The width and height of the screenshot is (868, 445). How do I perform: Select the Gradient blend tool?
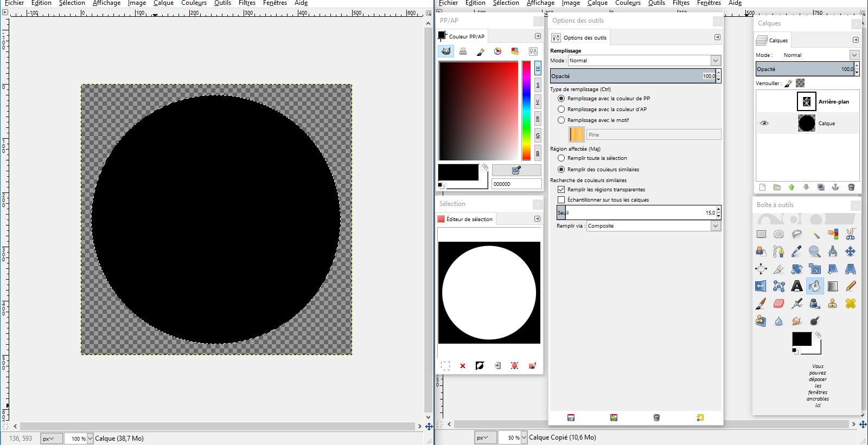click(832, 286)
